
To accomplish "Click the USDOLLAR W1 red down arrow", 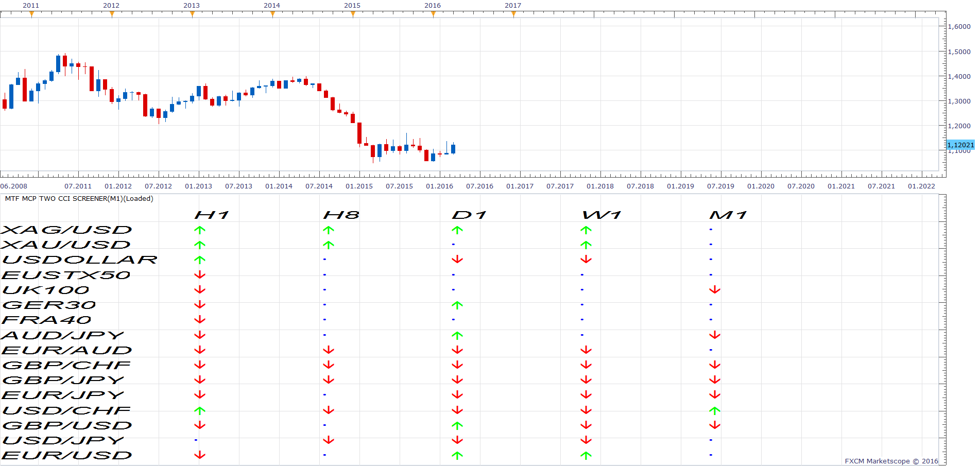I will (586, 260).
